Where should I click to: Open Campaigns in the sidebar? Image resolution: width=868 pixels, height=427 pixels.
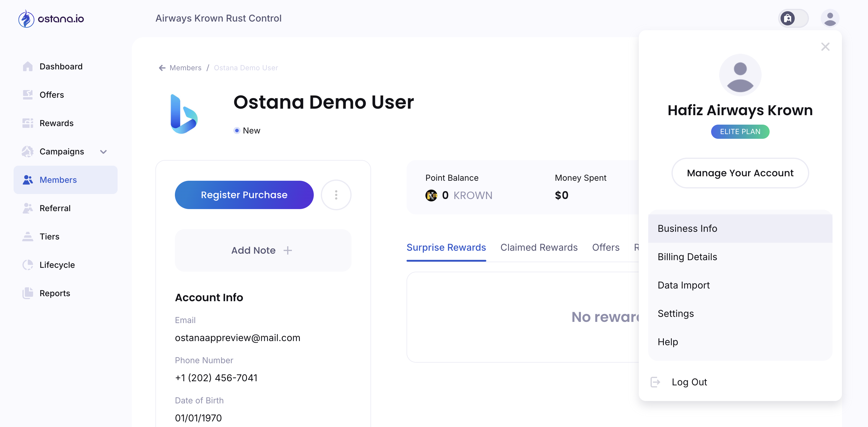click(x=65, y=151)
